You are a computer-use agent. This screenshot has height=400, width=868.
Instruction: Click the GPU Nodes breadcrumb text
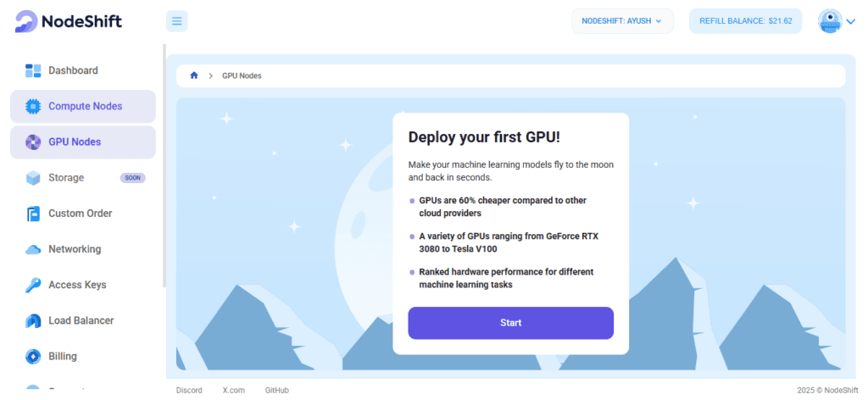pyautogui.click(x=242, y=75)
